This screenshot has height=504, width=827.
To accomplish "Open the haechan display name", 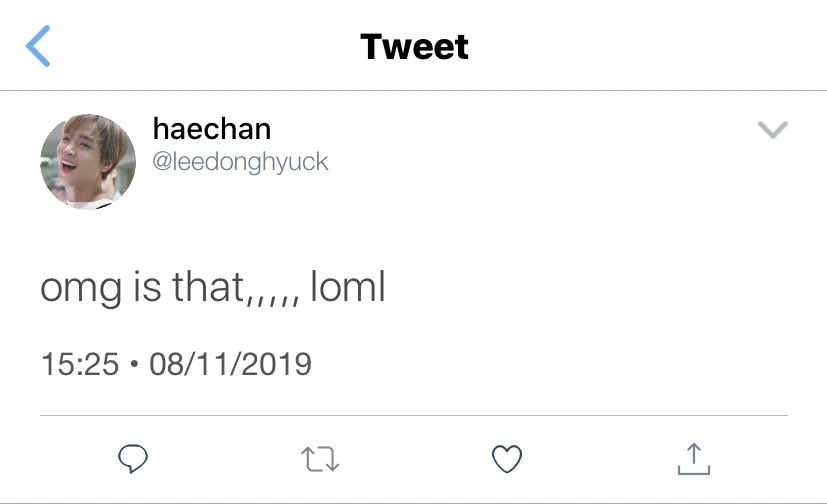I will point(211,129).
